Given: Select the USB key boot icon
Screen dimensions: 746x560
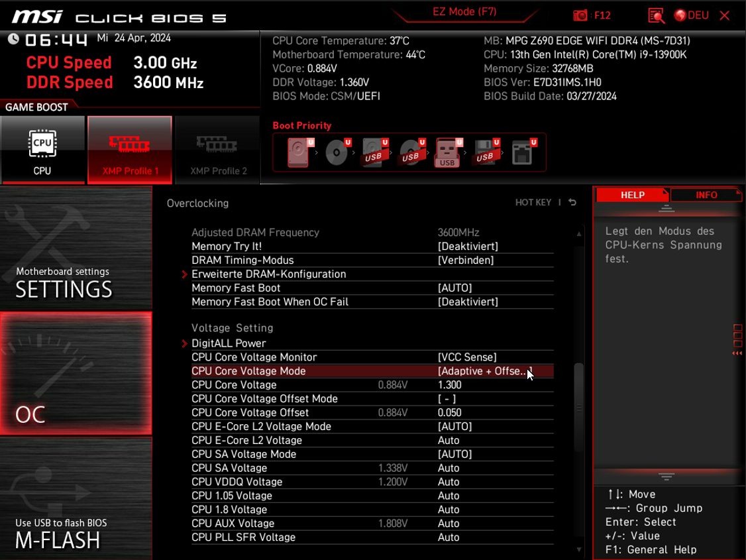Looking at the screenshot, I should click(x=448, y=152).
